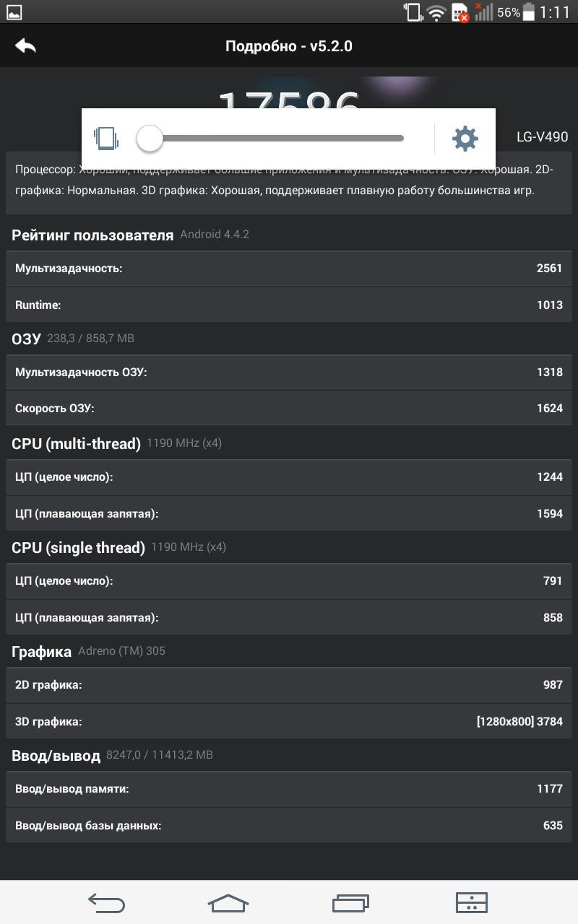
Task: Tap the back arrow in the header
Action: coord(25,46)
